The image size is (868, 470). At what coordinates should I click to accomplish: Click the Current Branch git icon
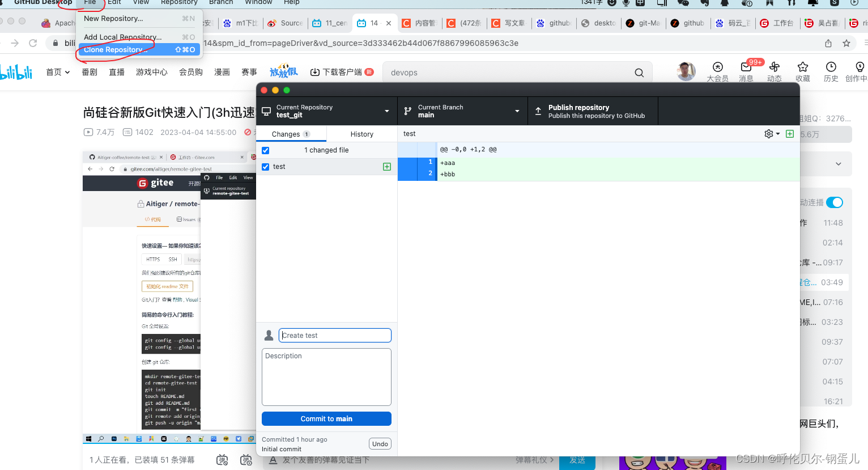click(x=408, y=111)
